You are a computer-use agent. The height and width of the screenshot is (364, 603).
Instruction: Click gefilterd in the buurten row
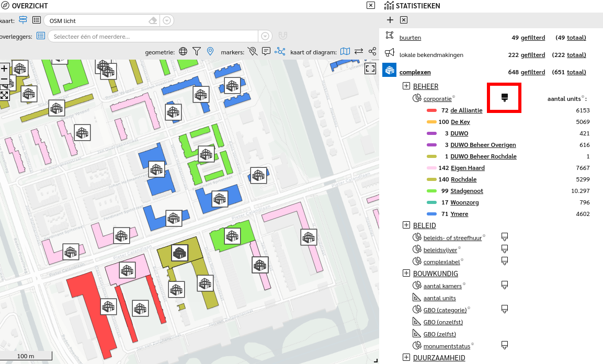[x=532, y=38]
